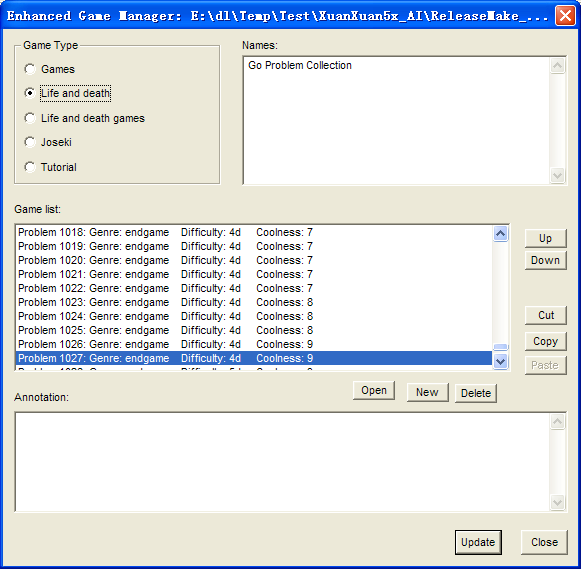Create a New game entry
This screenshot has height=569, width=581.
pyautogui.click(x=428, y=392)
